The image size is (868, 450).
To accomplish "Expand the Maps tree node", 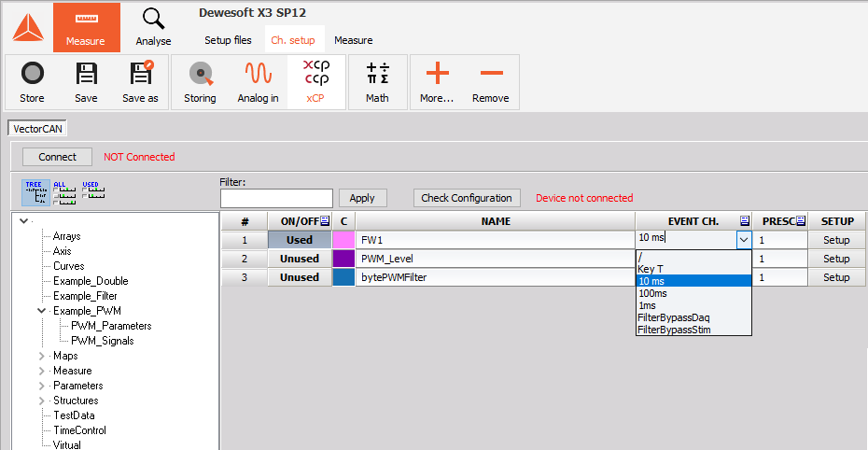I will pos(41,356).
